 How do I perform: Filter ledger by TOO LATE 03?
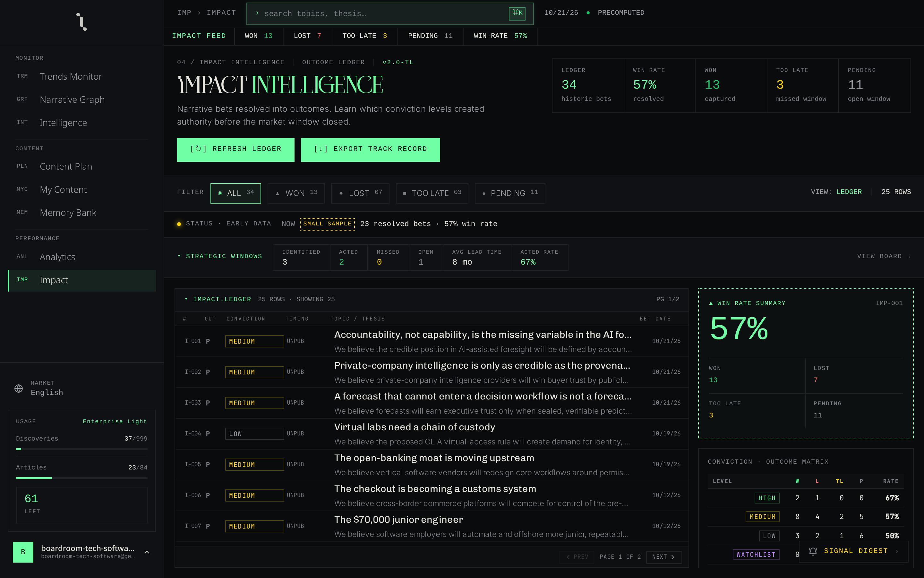coord(432,193)
